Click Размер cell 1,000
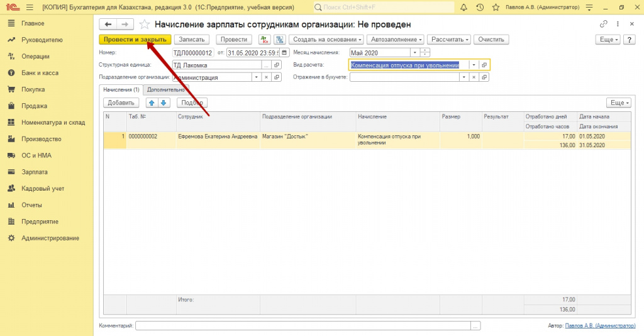 point(461,140)
